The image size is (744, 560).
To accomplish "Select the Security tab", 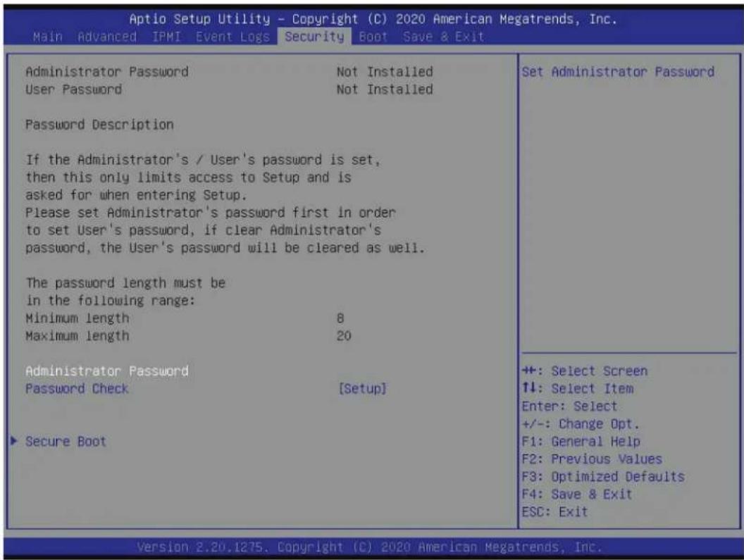I will coord(315,37).
